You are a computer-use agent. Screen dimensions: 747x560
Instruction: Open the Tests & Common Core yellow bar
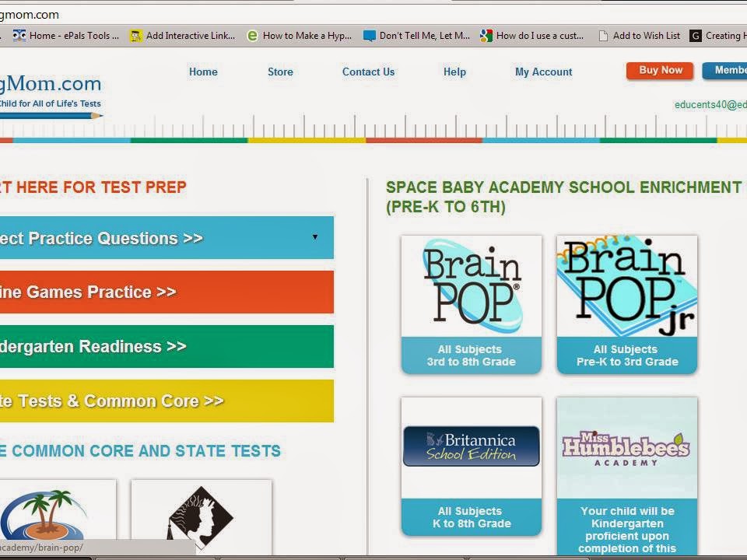pyautogui.click(x=167, y=401)
